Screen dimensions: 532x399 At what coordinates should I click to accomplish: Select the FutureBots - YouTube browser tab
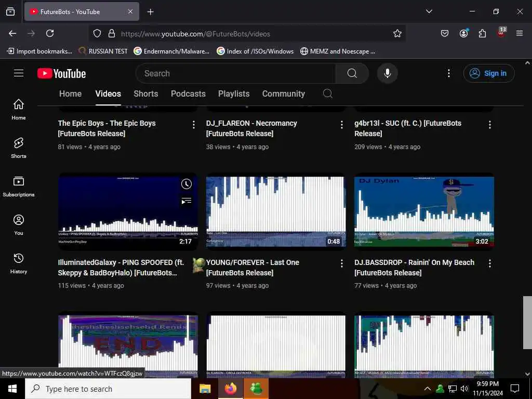tap(82, 12)
